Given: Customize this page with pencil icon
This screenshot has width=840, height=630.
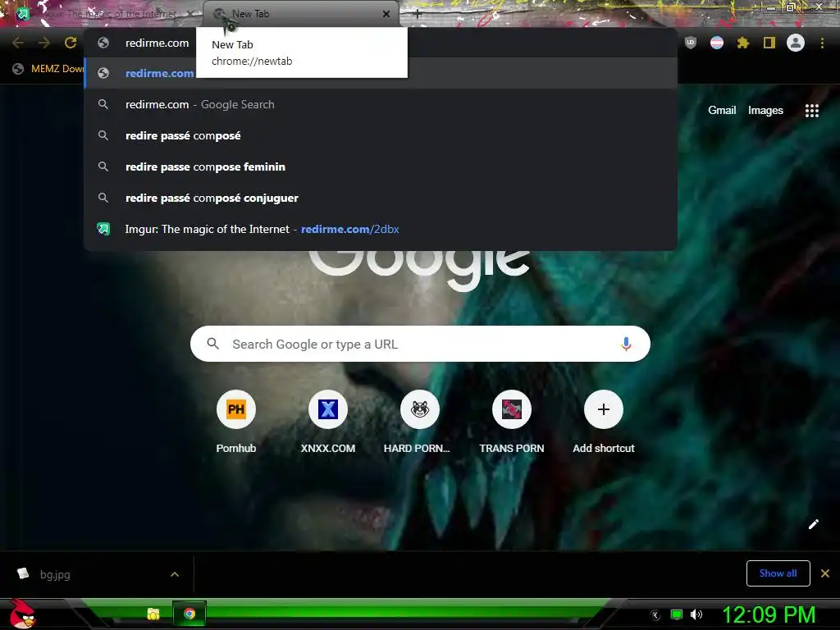Looking at the screenshot, I should point(813,524).
